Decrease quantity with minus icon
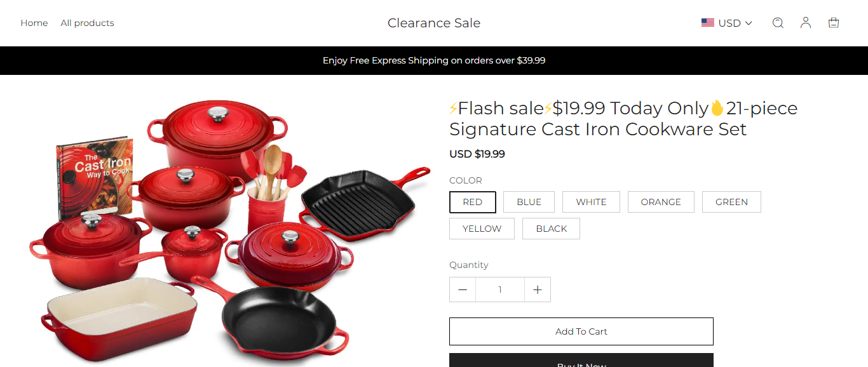The width and height of the screenshot is (868, 367). pos(463,290)
